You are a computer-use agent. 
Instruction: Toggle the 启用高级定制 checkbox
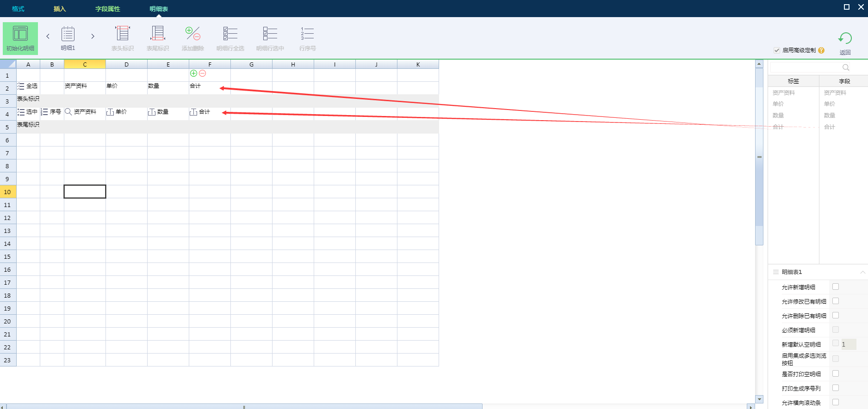tap(777, 50)
